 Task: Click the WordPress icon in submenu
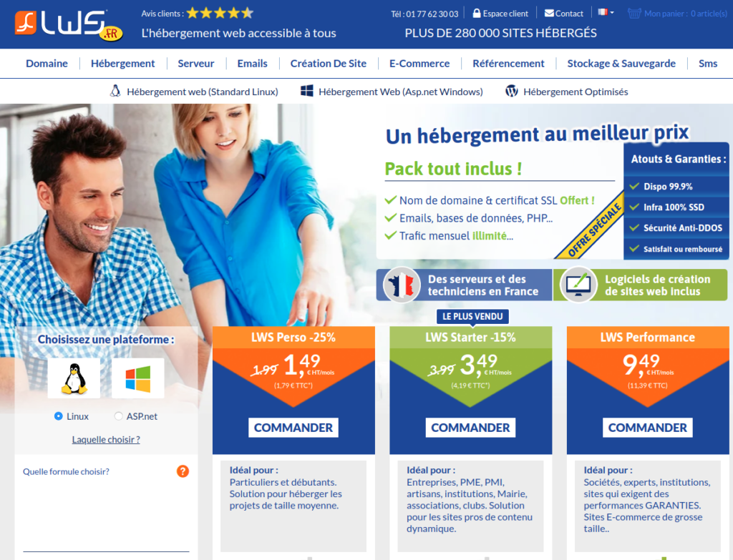(x=512, y=91)
